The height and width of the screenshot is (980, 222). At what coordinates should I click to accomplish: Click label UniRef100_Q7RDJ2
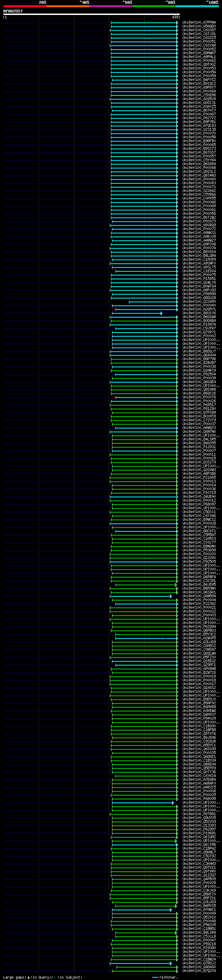pos(199,963)
